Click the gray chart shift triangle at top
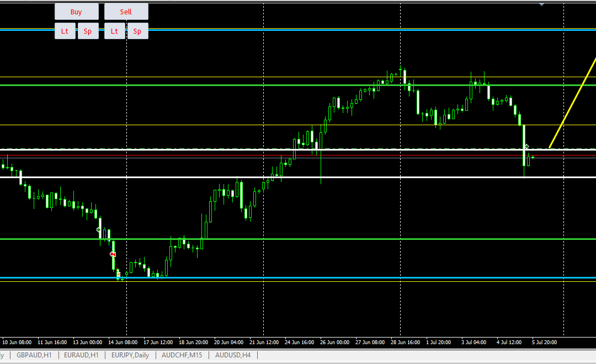596x364 pixels. pos(541,4)
